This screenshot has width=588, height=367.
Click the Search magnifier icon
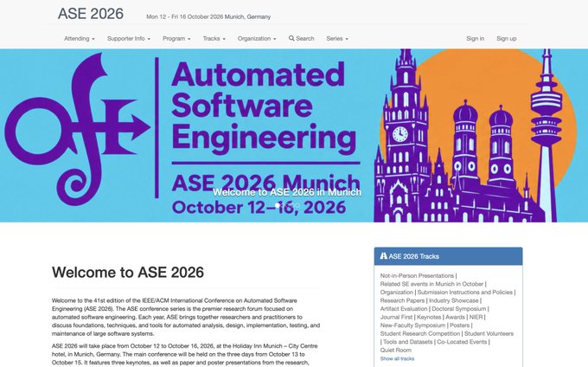click(291, 38)
